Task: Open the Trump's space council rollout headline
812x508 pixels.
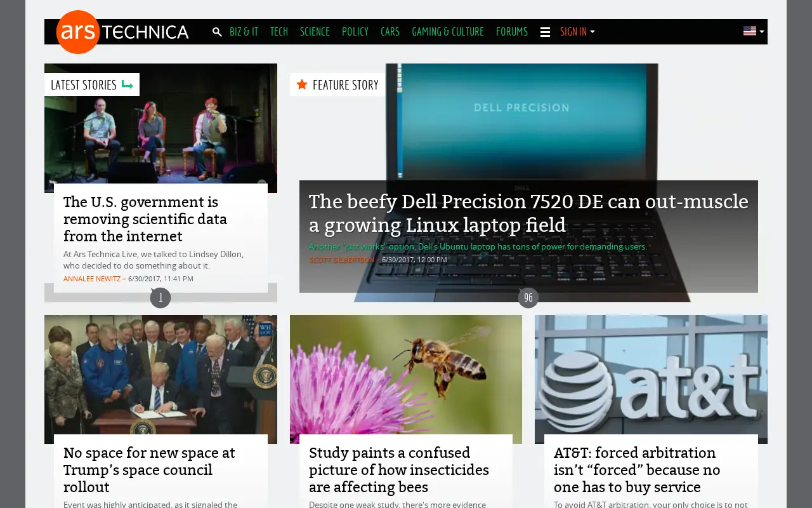Action: 149,470
